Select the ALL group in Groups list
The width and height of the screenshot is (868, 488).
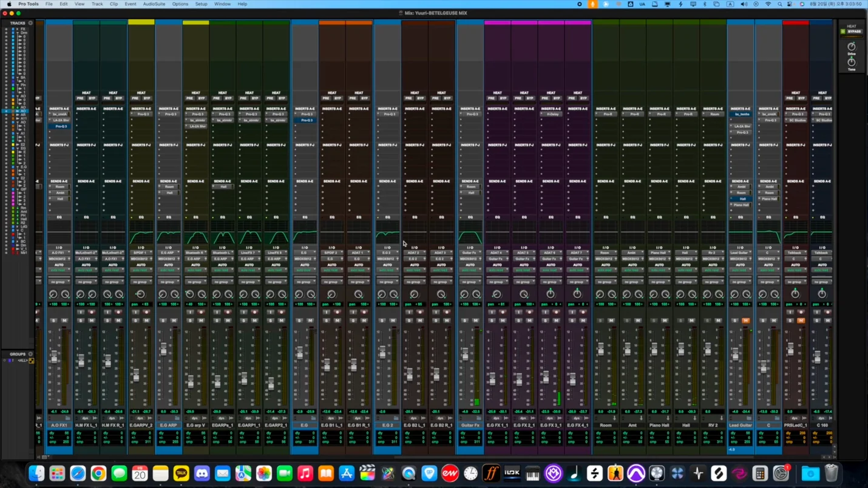[22, 361]
